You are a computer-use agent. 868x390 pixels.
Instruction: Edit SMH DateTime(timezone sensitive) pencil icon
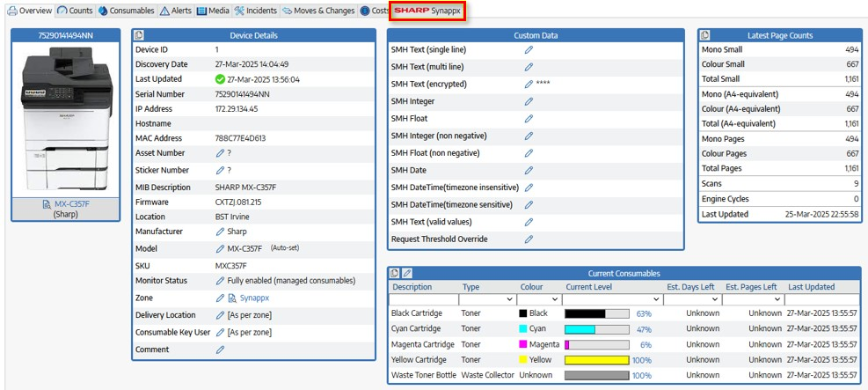point(529,205)
